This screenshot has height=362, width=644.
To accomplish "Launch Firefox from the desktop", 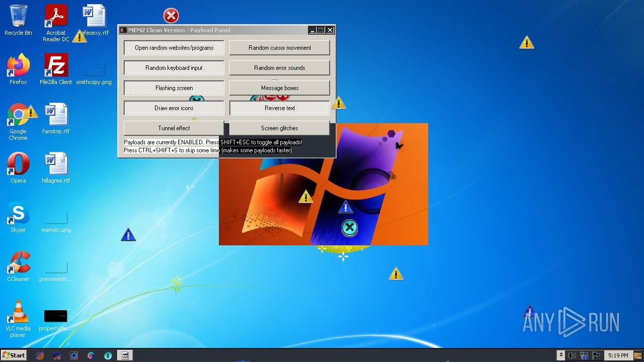I will coord(18,69).
